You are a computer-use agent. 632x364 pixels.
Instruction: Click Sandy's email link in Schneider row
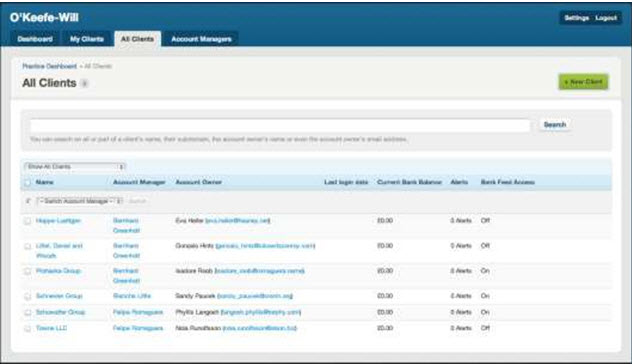point(255,296)
